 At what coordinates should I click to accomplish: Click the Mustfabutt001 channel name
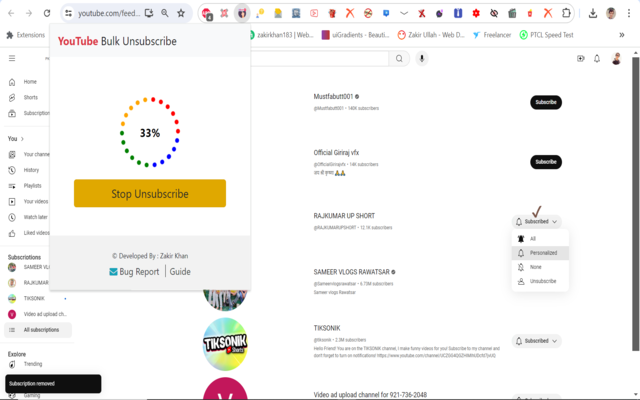pos(333,97)
